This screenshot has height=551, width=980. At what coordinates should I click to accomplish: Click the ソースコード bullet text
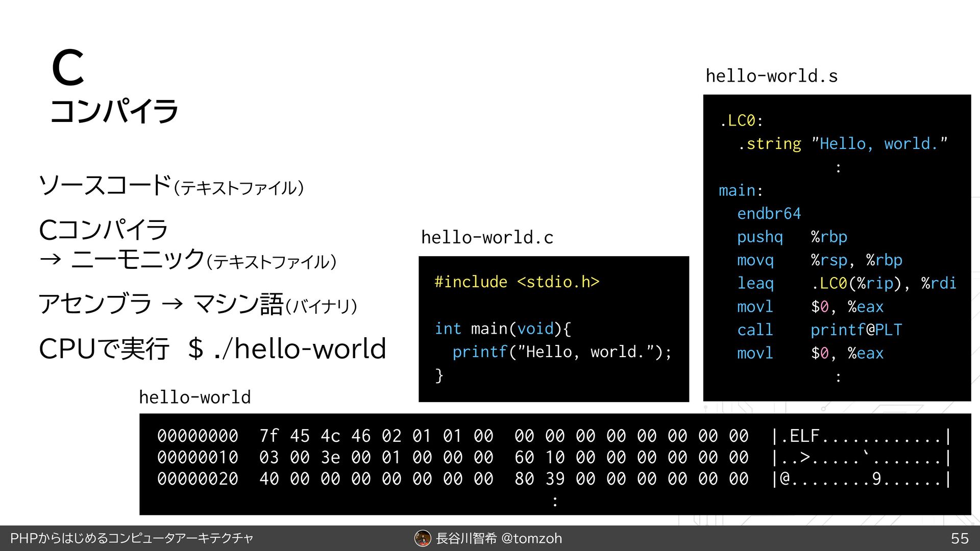coord(105,185)
